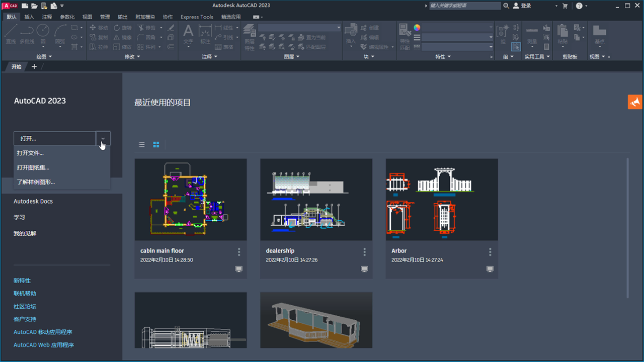
Task: Open the AutoCAD application menu logo
Action: [x=10, y=6]
